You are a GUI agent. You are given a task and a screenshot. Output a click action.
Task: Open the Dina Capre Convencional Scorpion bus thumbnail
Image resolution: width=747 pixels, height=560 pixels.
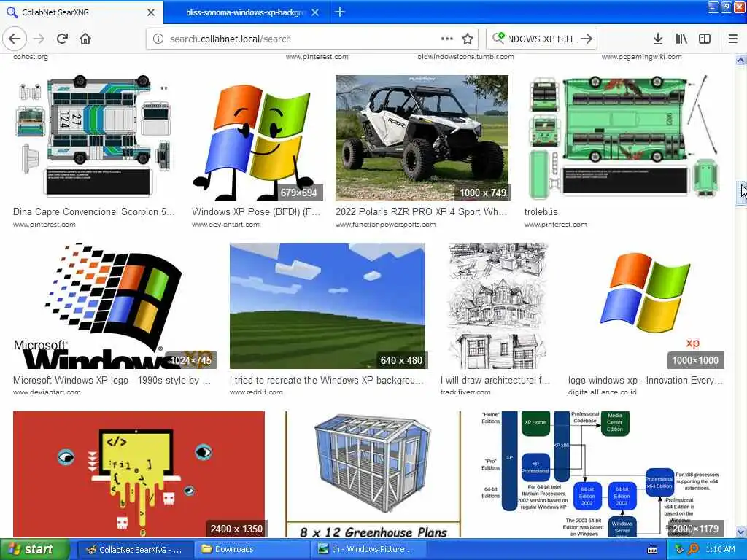tap(94, 137)
